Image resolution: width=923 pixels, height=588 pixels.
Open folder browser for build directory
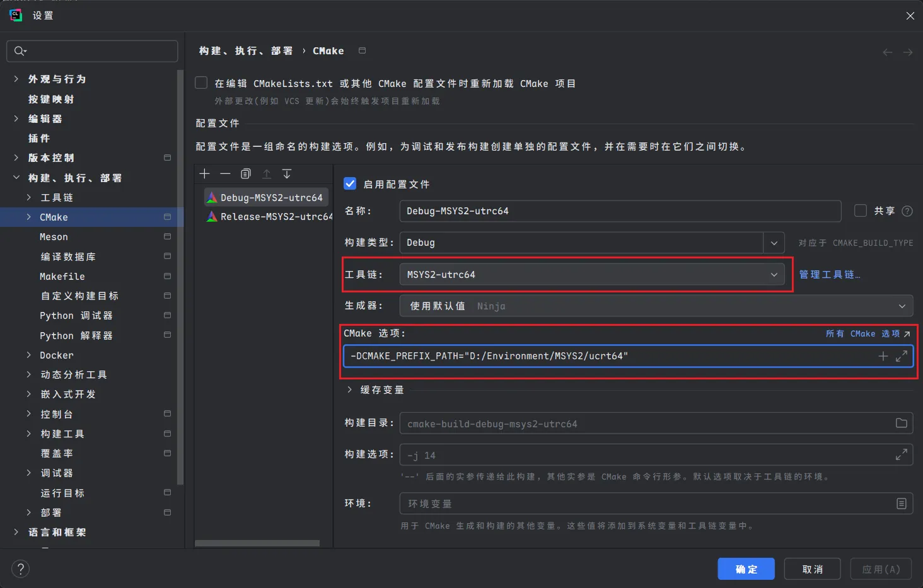[x=902, y=423]
